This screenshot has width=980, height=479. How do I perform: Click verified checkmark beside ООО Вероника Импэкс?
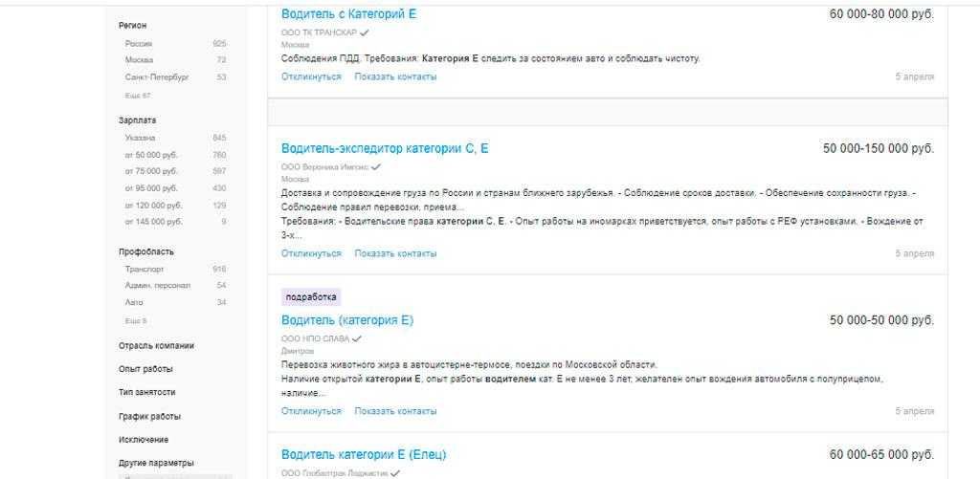coord(376,166)
